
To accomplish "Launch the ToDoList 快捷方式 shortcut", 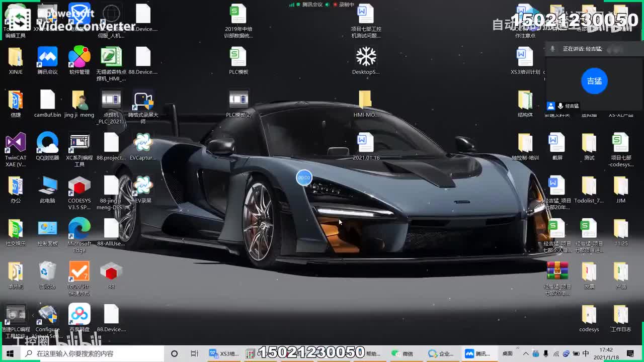I will 79,279.
